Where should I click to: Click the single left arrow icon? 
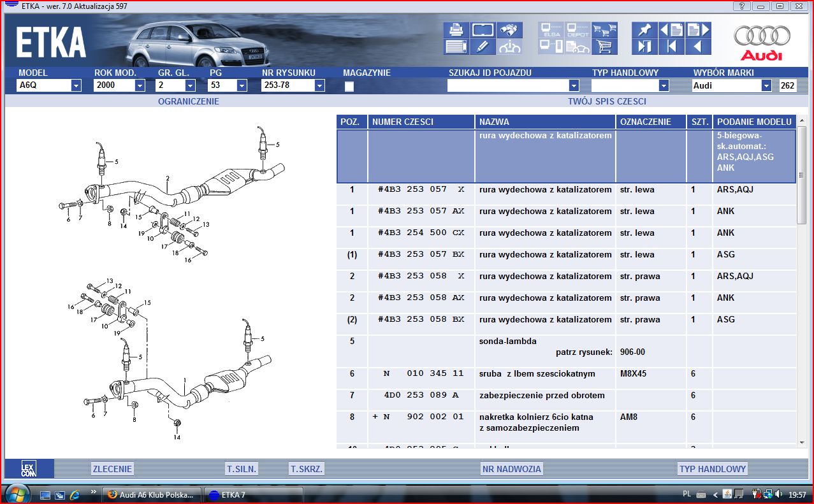click(698, 47)
